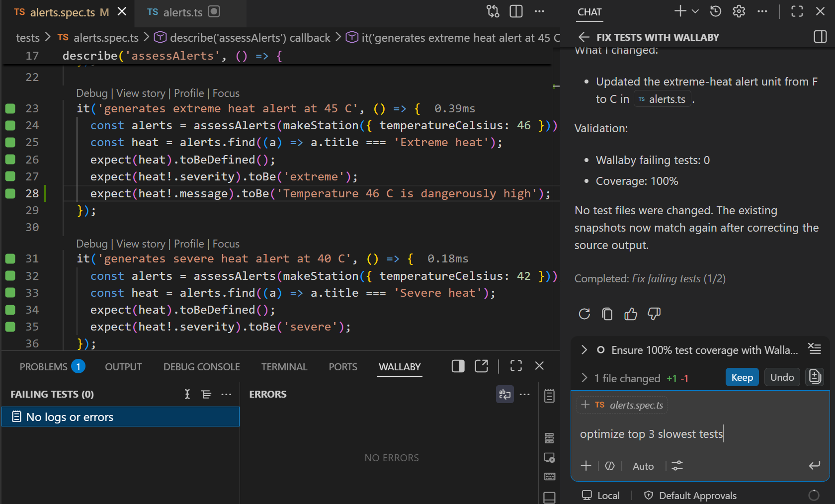835x504 pixels.
Task: Open the PROBLEMS panel tab
Action: tap(52, 367)
